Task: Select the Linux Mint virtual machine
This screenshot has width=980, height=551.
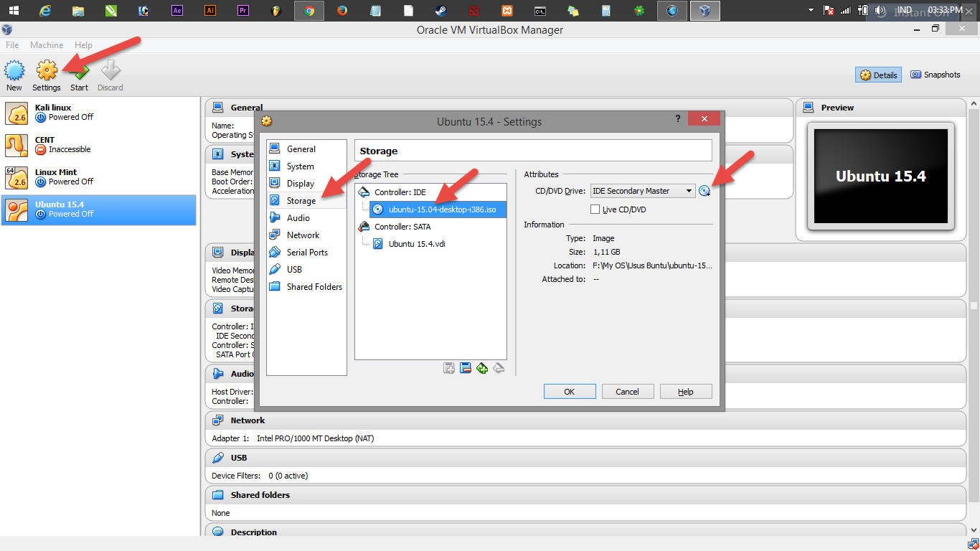Action: [x=98, y=177]
